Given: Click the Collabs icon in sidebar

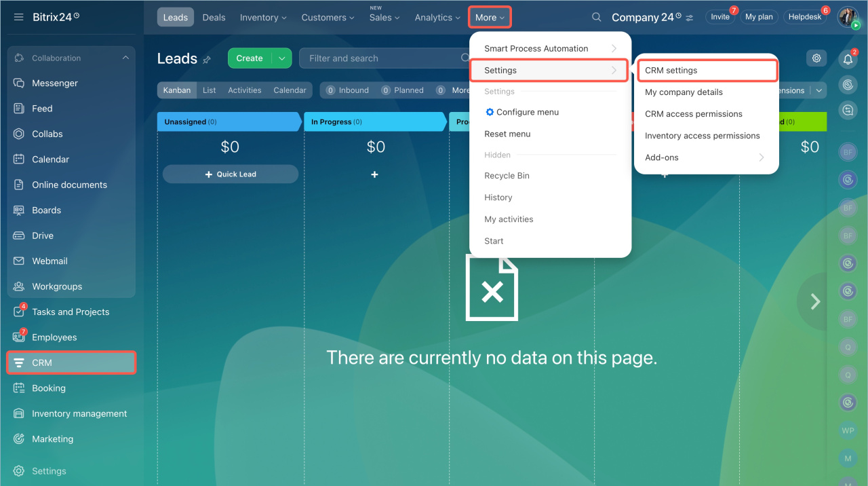Looking at the screenshot, I should click(19, 134).
